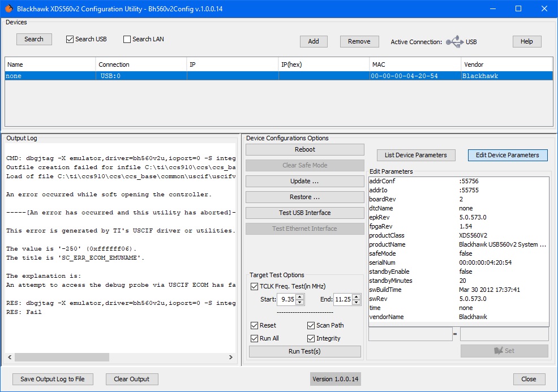
Task: Select the standbyMinutes parameter row
Action: point(459,281)
